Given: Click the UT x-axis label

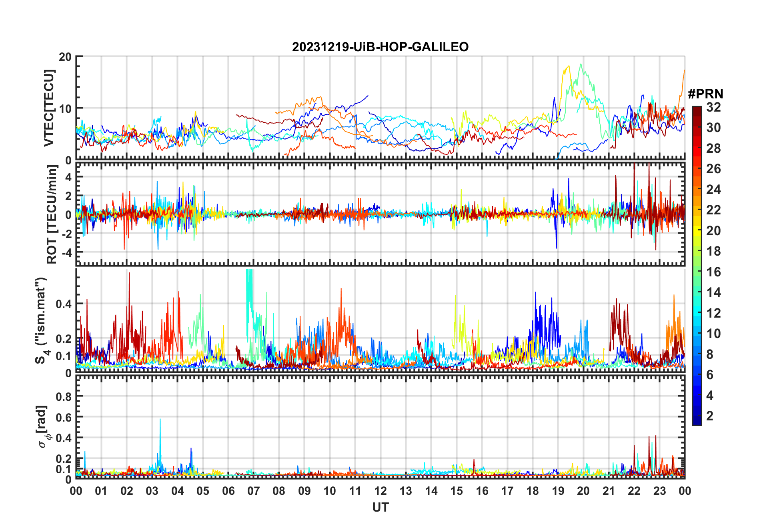Looking at the screenshot, I should point(380,507).
